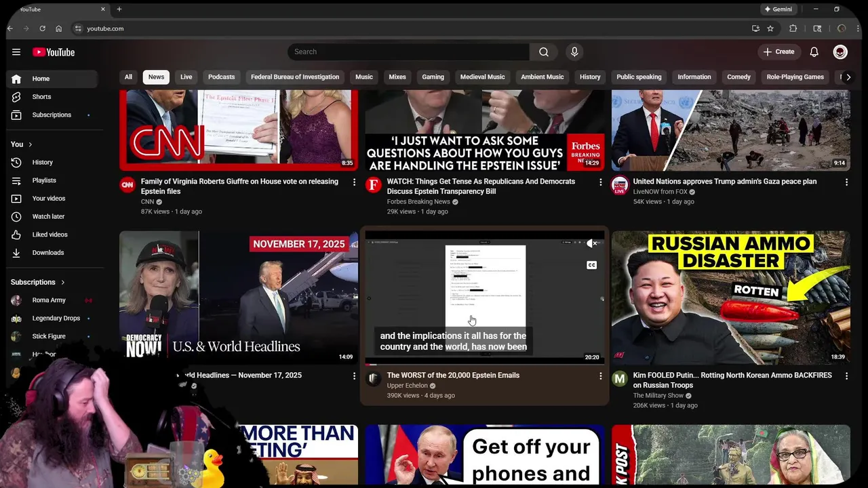This screenshot has height=488, width=868.
Task: Show more filter chips with right arrow
Action: click(x=848, y=77)
